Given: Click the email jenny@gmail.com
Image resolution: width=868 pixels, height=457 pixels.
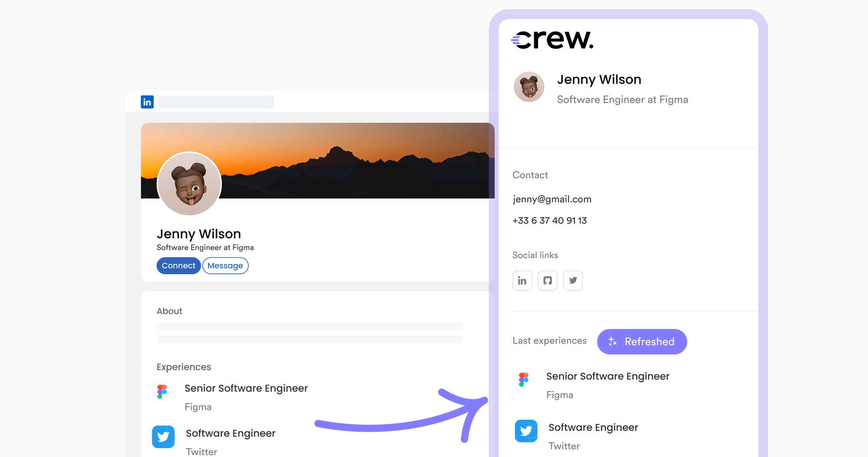Looking at the screenshot, I should (x=552, y=199).
